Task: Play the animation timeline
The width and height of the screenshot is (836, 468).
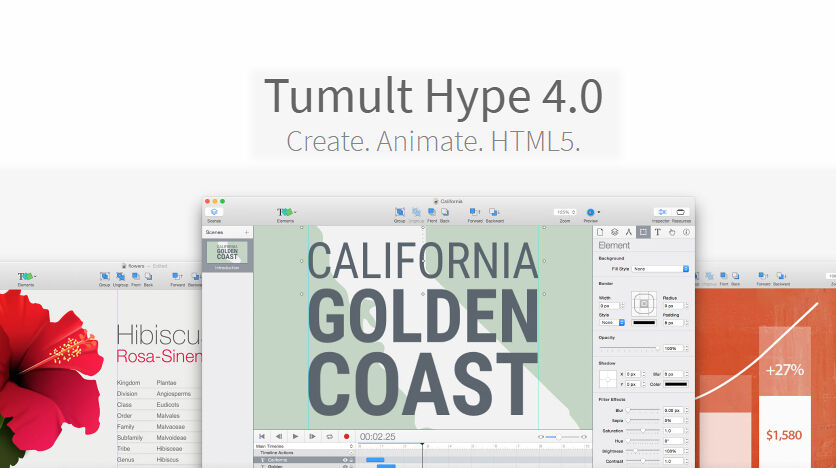Action: pos(295,437)
